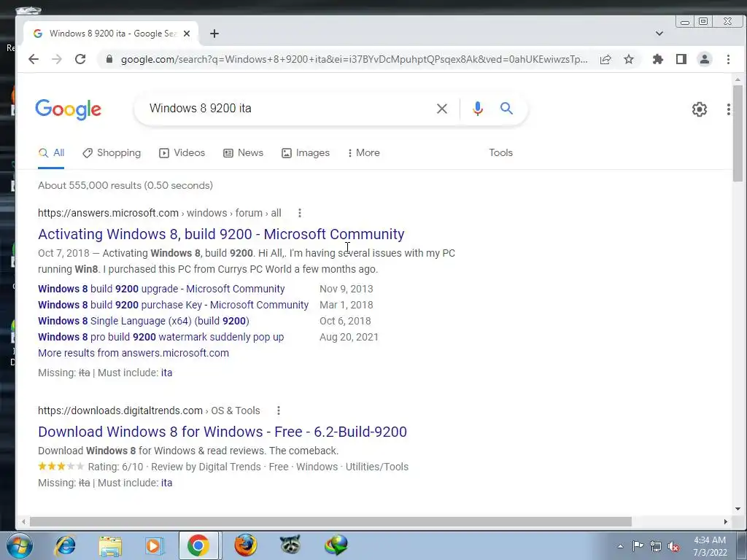The image size is (747, 560).
Task: Open Action Center flag icon
Action: pyautogui.click(x=638, y=545)
